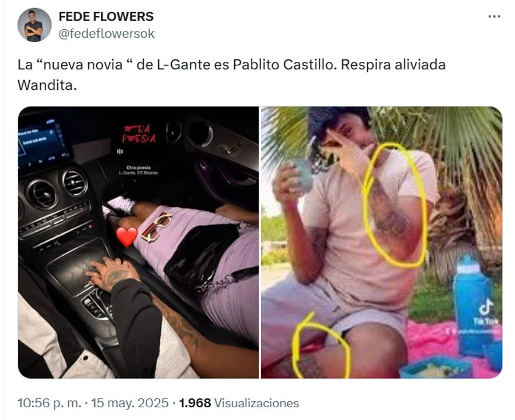View the 1.968 Visualizaciones count
The width and height of the screenshot is (515, 420).
(239, 403)
